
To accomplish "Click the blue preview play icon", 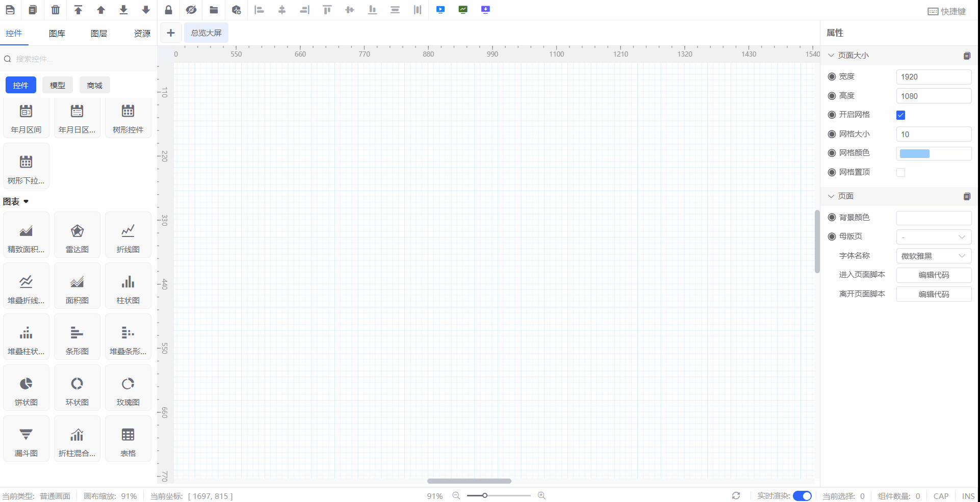I will point(441,10).
